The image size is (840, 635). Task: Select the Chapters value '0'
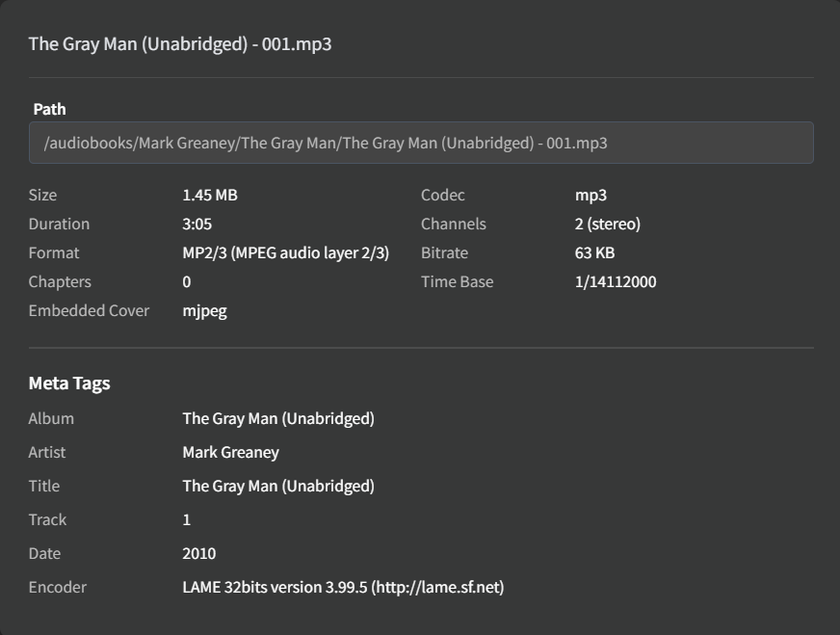(187, 282)
